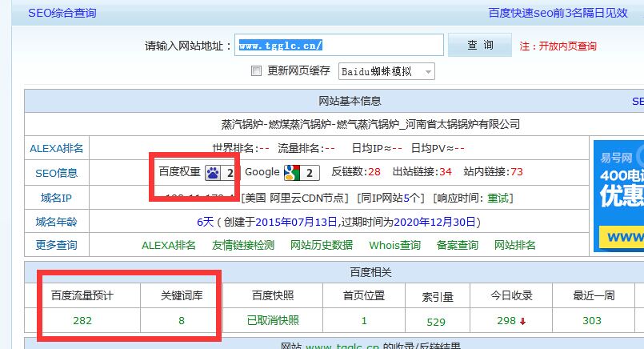Click the 查询 search button
The image size is (644, 349).
480,46
